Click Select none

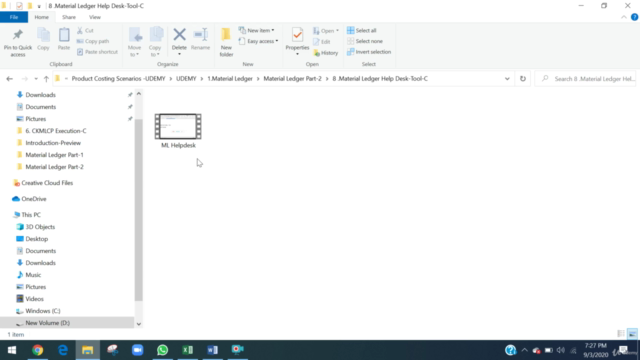pyautogui.click(x=365, y=41)
